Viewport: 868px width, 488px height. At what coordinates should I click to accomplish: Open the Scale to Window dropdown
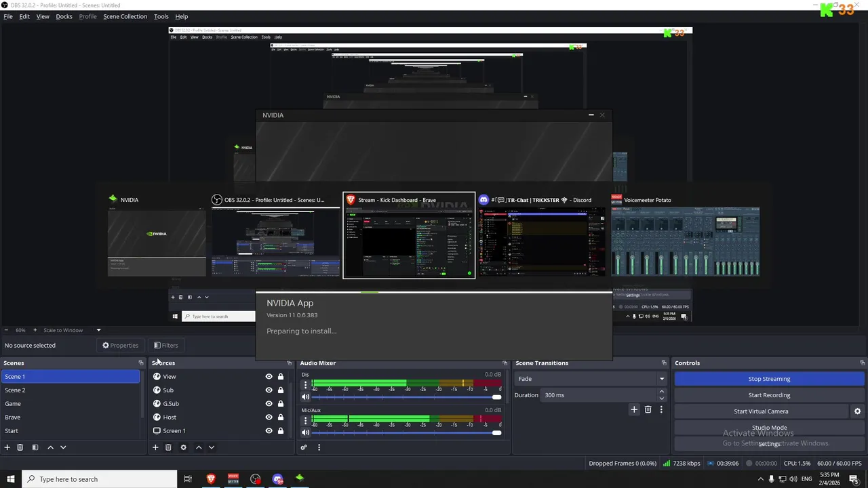pyautogui.click(x=73, y=330)
